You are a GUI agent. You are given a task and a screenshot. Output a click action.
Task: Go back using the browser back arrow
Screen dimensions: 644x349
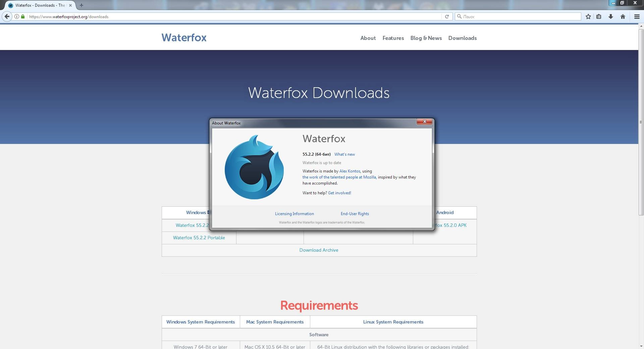[x=7, y=16]
